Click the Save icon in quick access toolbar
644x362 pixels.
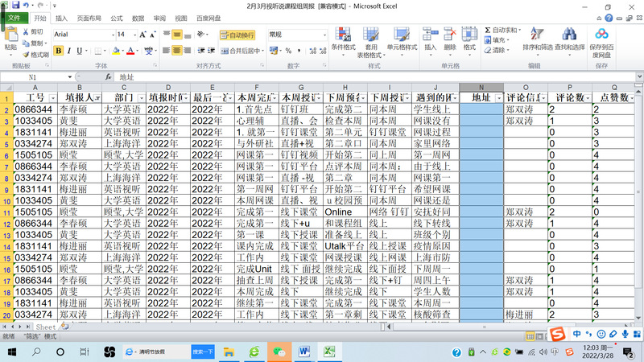15,5
